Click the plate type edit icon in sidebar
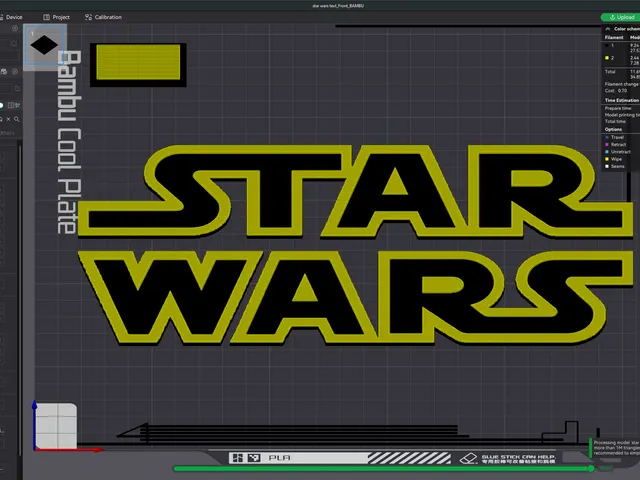This screenshot has height=480, width=640. (x=17, y=88)
